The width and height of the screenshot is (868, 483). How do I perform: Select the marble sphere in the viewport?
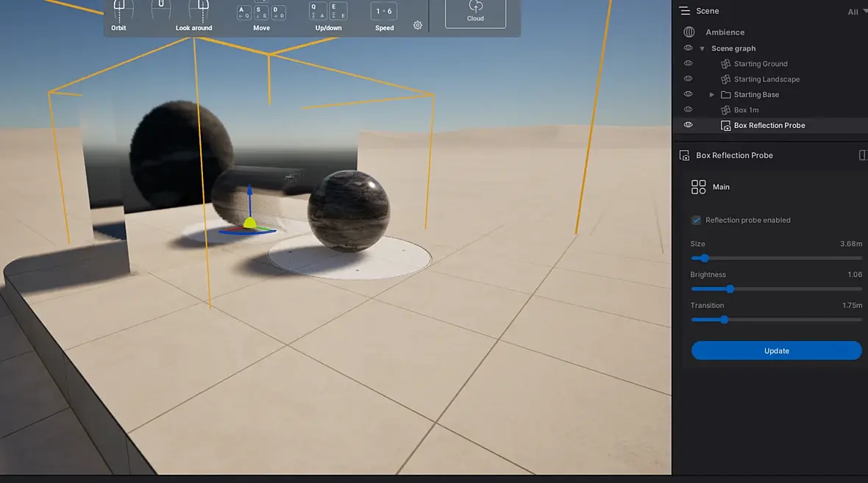[x=348, y=211]
